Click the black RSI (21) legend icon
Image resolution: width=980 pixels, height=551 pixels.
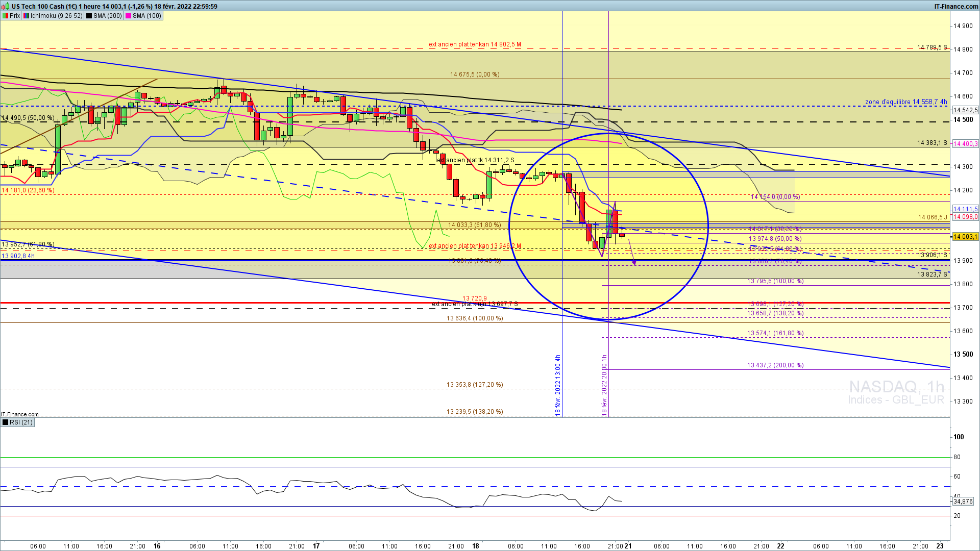pos(5,422)
